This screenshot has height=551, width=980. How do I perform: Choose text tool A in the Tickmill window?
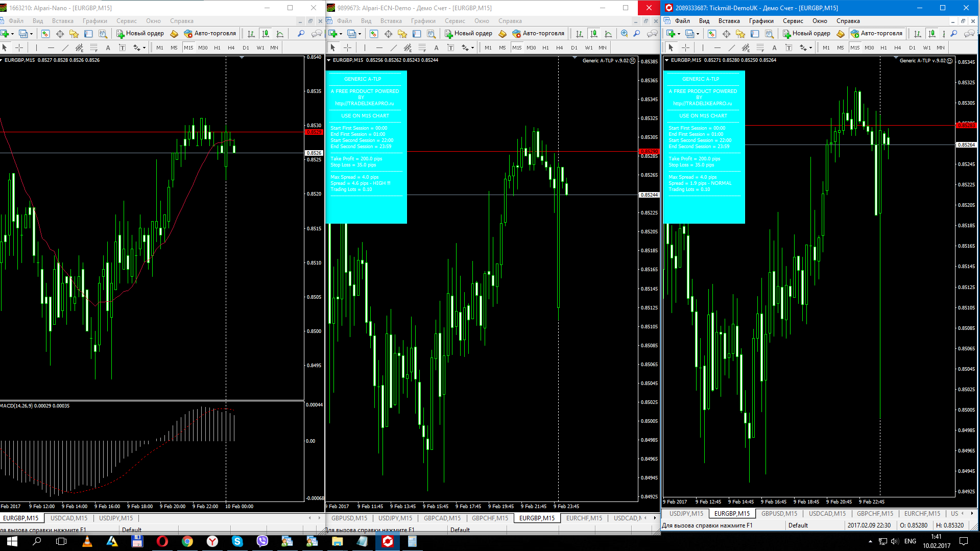click(774, 47)
